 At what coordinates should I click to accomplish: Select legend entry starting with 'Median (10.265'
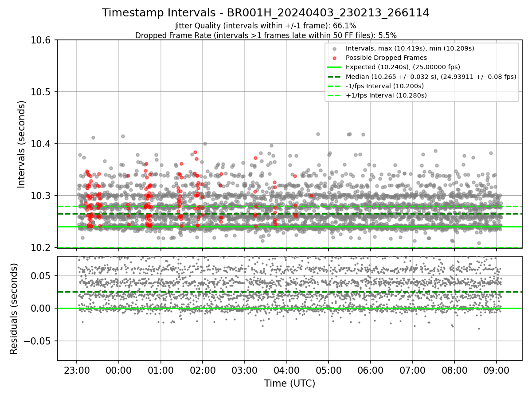[x=431, y=76]
